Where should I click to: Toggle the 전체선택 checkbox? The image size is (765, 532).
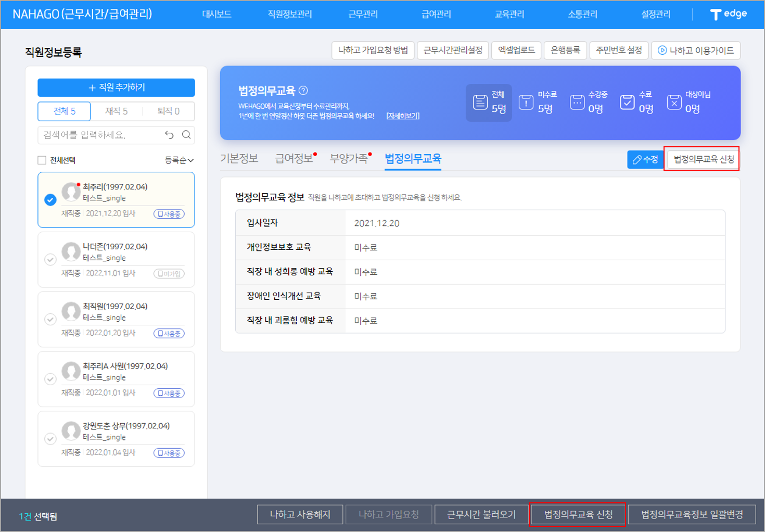42,160
